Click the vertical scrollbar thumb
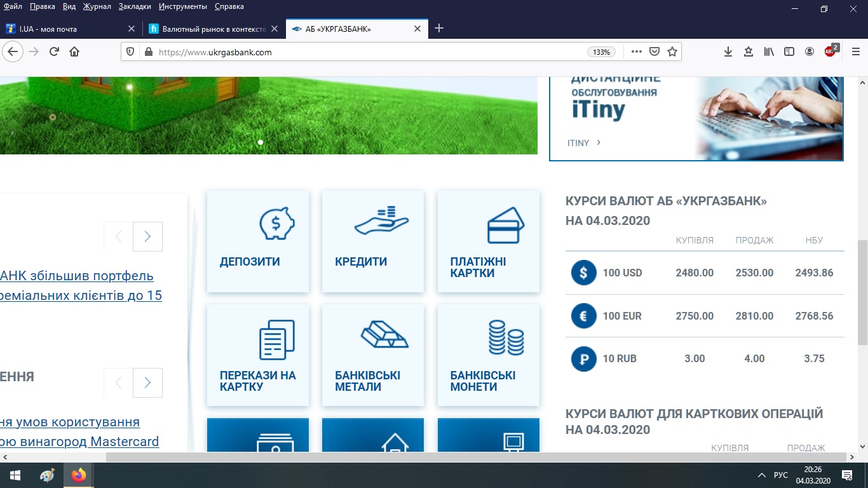This screenshot has width=868, height=488. pyautogui.click(x=862, y=292)
